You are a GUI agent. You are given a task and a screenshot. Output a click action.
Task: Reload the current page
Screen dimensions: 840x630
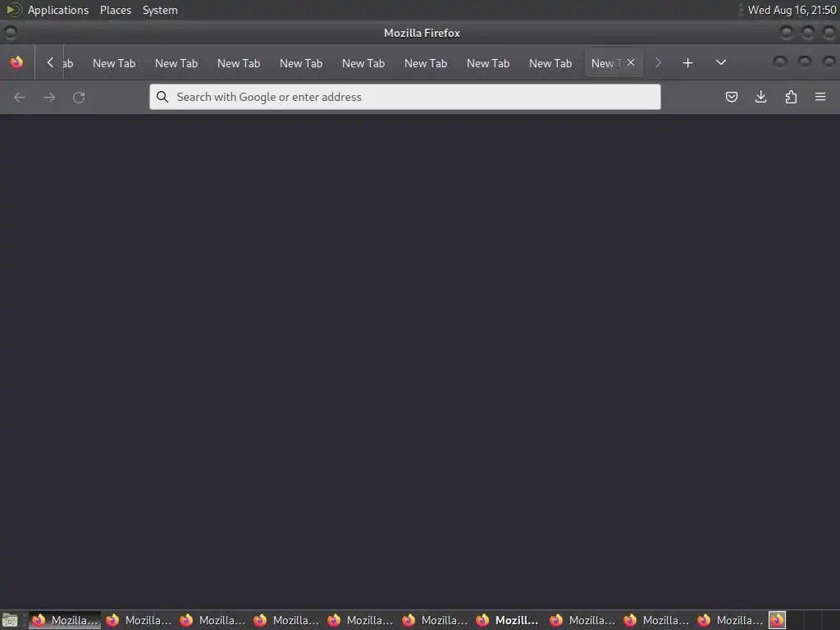coord(79,98)
